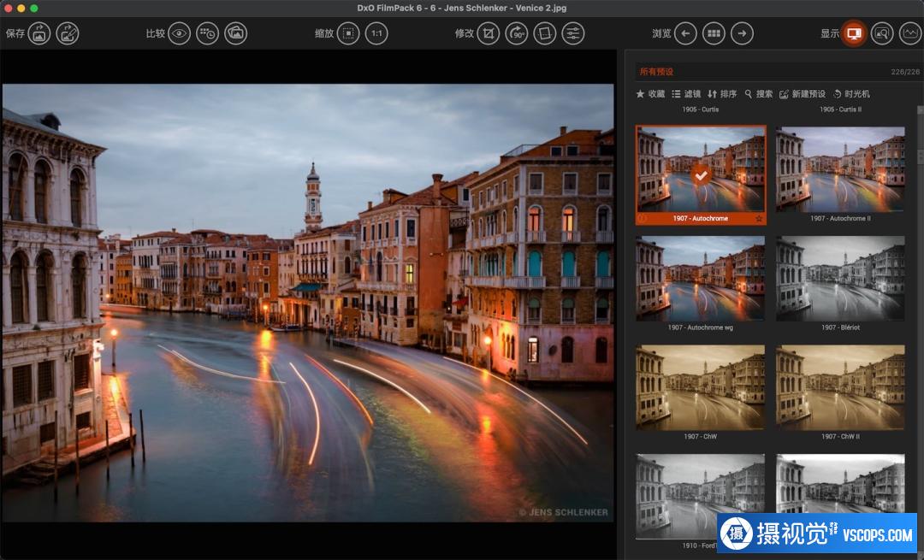Apply the 1907 - Autochrome II preset
Viewport: 924px width, 560px height.
tap(840, 169)
